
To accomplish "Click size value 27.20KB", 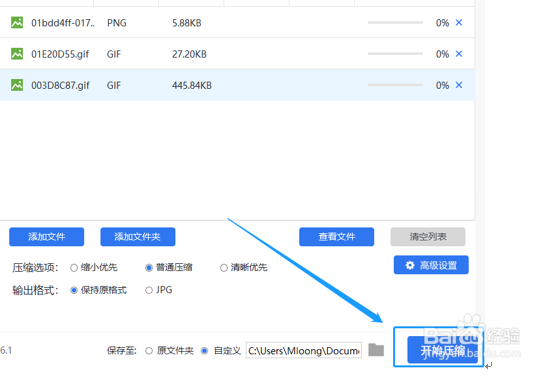I will click(x=189, y=54).
